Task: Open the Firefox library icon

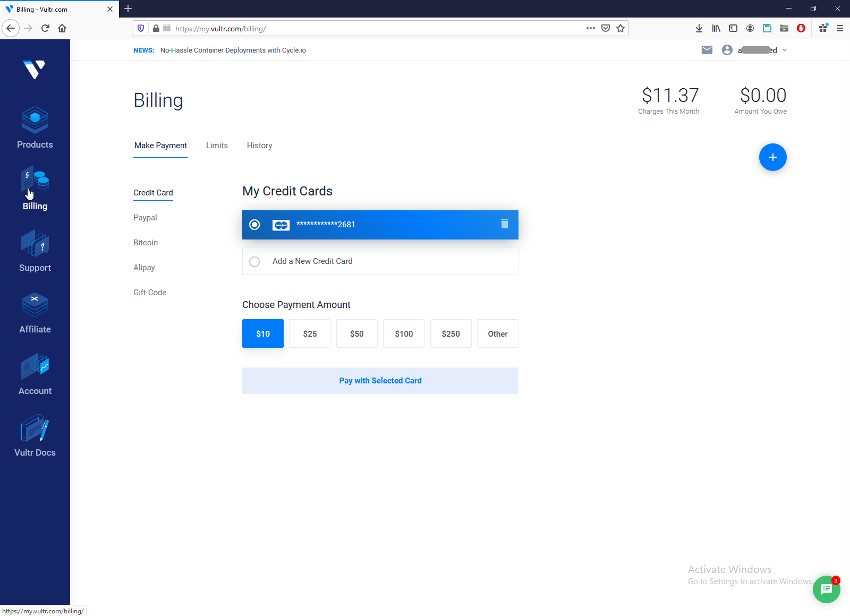Action: pyautogui.click(x=716, y=28)
